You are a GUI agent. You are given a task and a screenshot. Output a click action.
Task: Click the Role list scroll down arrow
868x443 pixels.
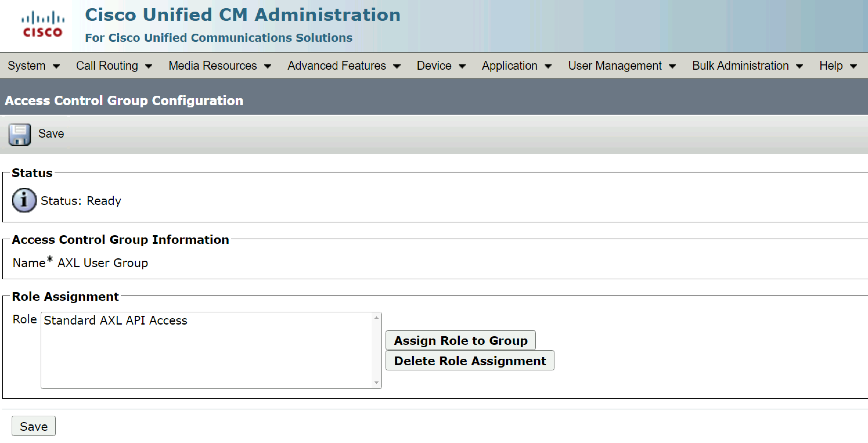(377, 383)
